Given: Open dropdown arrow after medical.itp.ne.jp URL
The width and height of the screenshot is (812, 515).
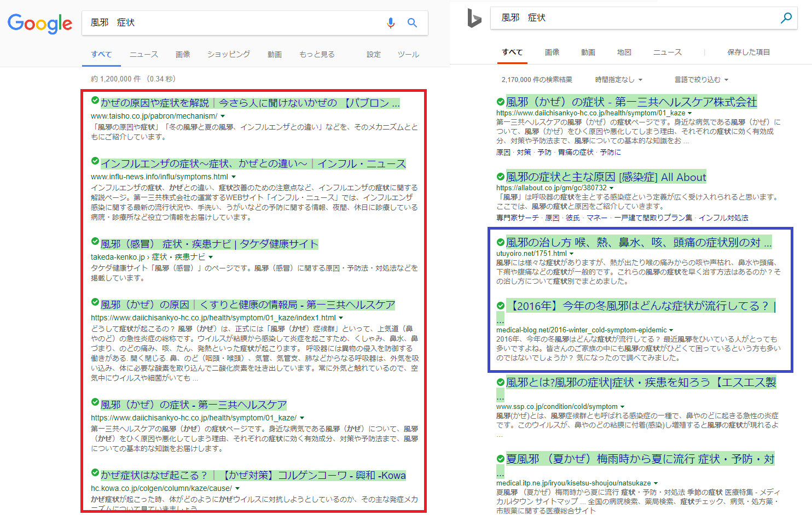Looking at the screenshot, I should tap(656, 483).
